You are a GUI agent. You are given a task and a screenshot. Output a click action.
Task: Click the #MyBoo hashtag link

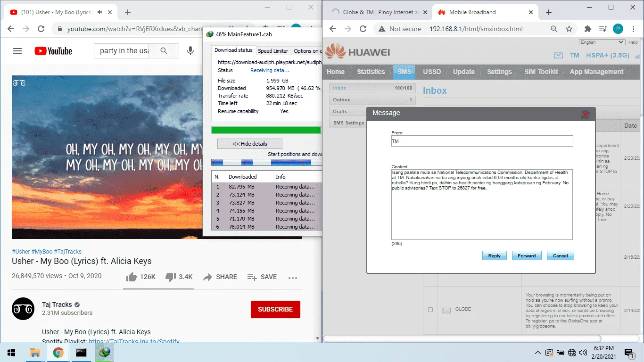coord(42,252)
